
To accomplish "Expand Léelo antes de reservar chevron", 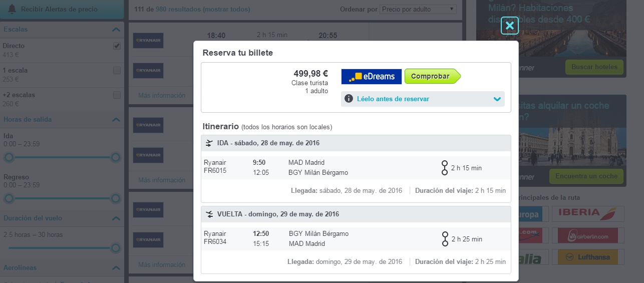I will (497, 99).
